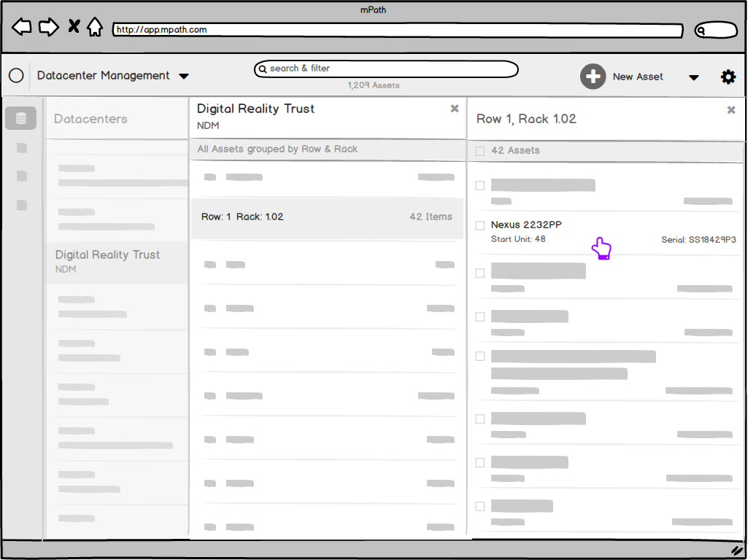Select Digital Reality Trust in Datacenters list
Image resolution: width=748 pixels, height=560 pixels.
[107, 261]
